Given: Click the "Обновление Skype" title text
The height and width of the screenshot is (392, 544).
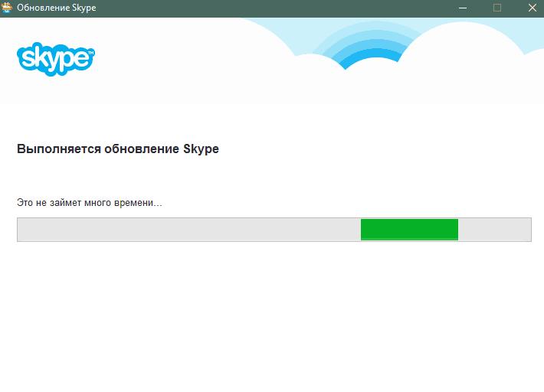Looking at the screenshot, I should 56,8.
